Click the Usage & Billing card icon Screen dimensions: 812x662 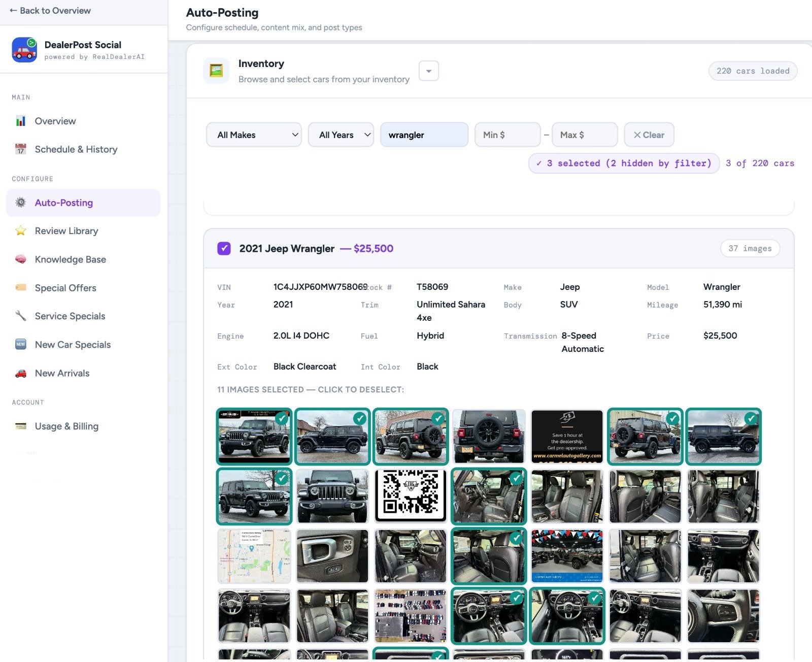(x=21, y=426)
